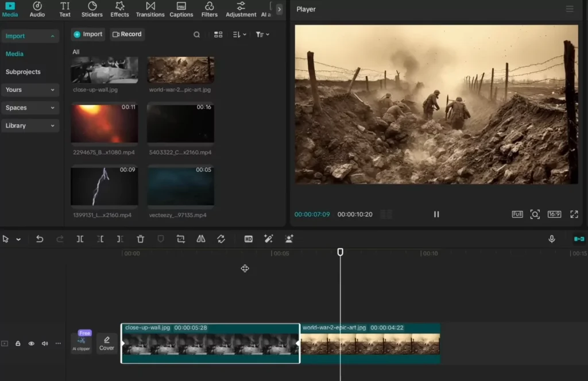The height and width of the screenshot is (381, 588).
Task: Open the track more options menu
Action: (58, 344)
